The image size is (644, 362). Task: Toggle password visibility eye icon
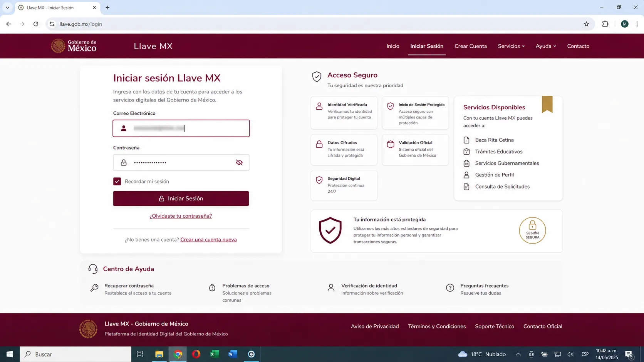click(x=239, y=163)
